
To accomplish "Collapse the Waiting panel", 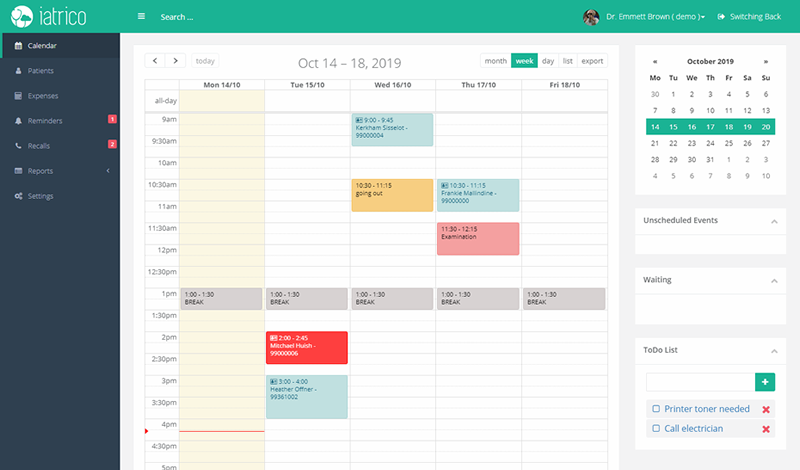I will [774, 281].
